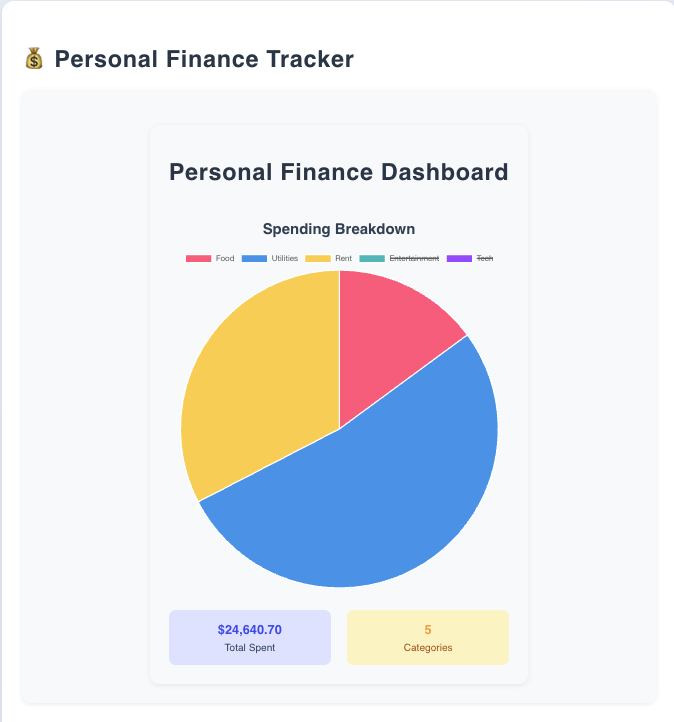Click the yellow Rent legend color box
Image resolution: width=674 pixels, height=722 pixels.
coord(318,258)
